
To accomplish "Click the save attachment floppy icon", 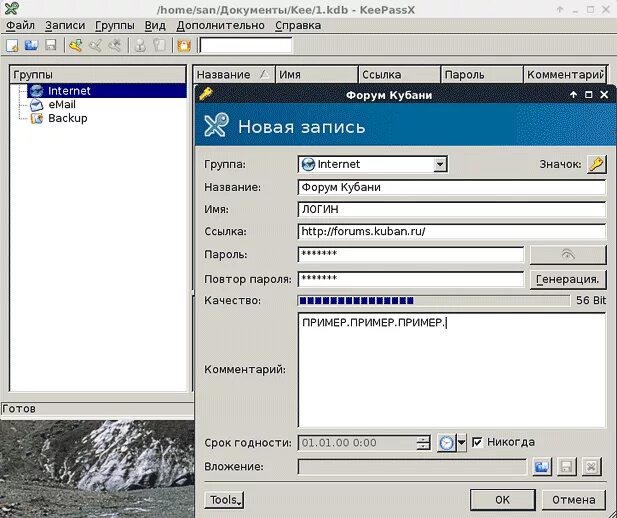I will click(x=567, y=467).
